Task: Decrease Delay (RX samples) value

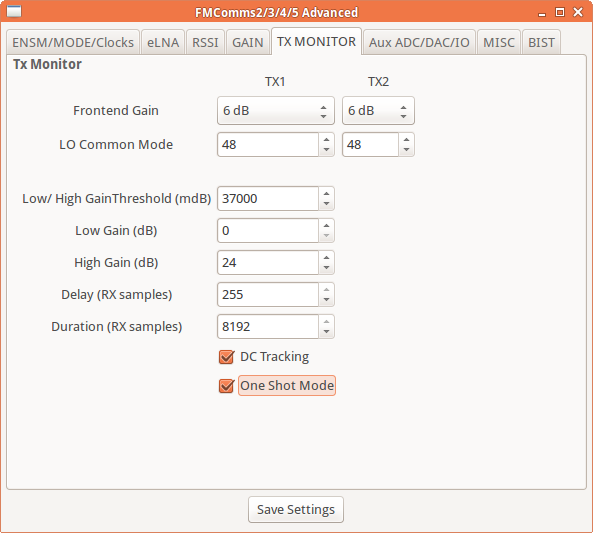Action: coord(326,300)
